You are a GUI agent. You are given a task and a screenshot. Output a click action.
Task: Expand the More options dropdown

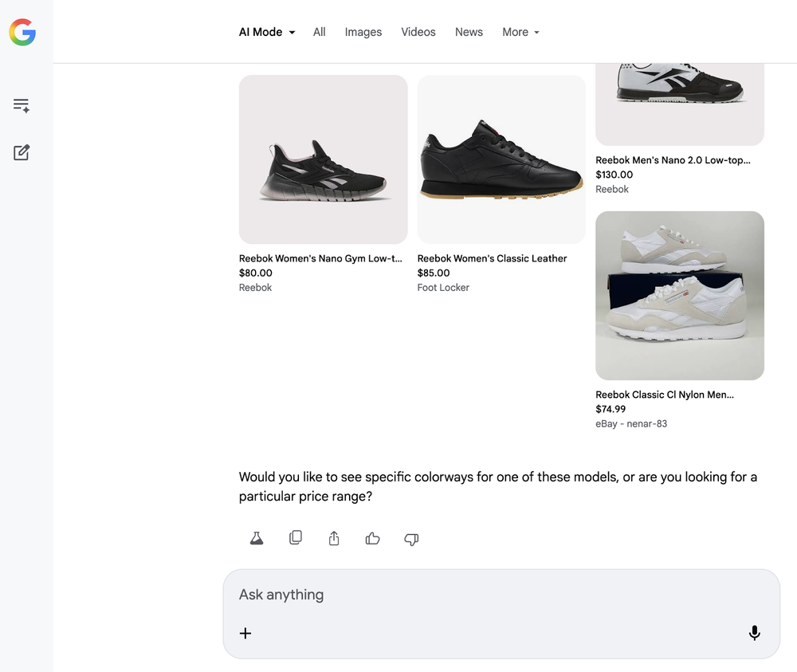tap(520, 32)
